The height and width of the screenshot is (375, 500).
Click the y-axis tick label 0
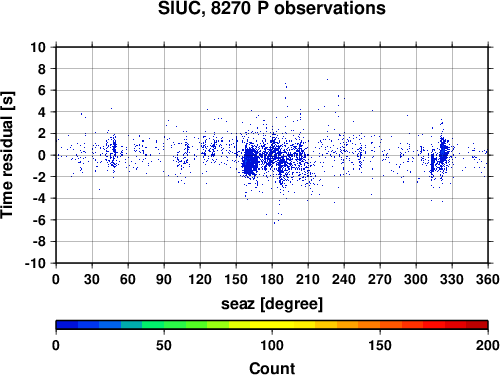[x=42, y=155]
